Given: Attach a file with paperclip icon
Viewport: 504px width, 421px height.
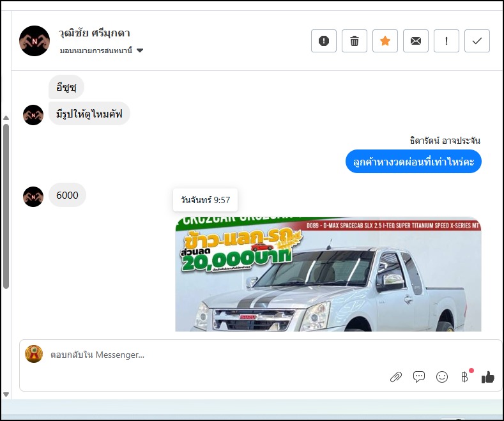Looking at the screenshot, I should (x=396, y=377).
